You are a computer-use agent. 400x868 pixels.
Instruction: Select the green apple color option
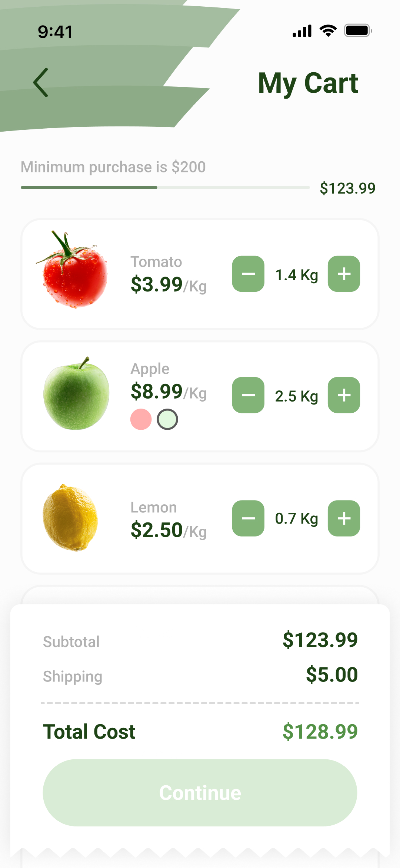coord(167,419)
